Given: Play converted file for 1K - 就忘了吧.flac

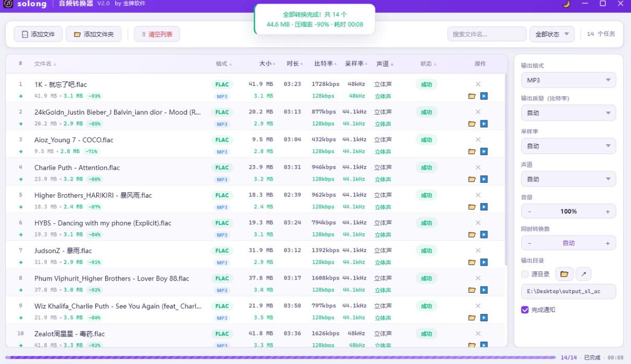Looking at the screenshot, I should [484, 96].
